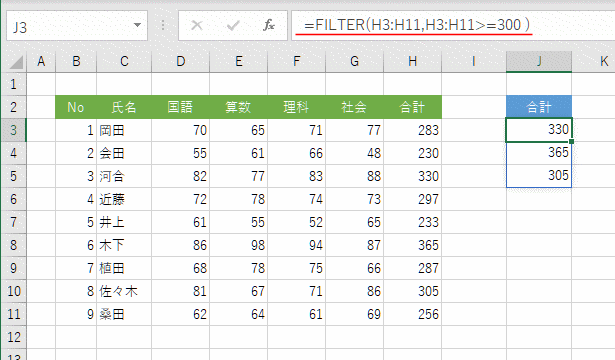Select cell H8 showing 365
The image size is (615, 360).
[x=413, y=245]
